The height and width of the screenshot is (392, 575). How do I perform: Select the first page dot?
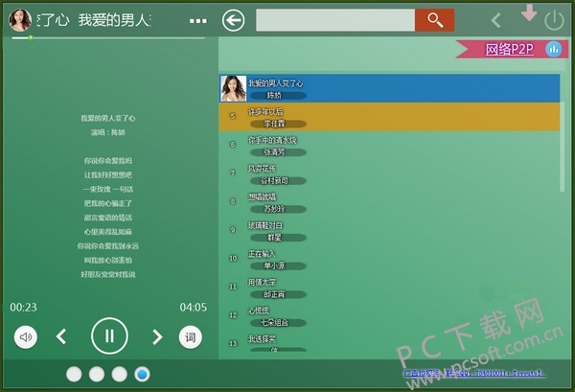[74, 375]
